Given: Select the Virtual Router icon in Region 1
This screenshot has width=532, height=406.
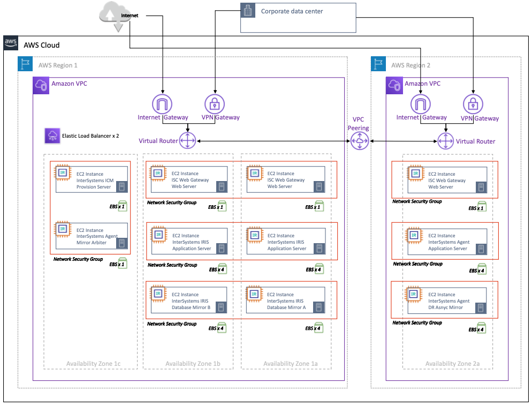Looking at the screenshot, I should [187, 141].
